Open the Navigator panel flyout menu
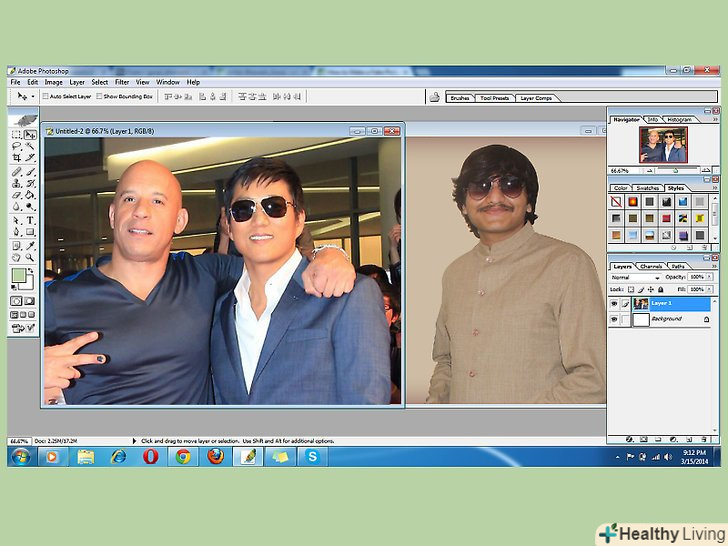The height and width of the screenshot is (546, 728). click(x=715, y=120)
